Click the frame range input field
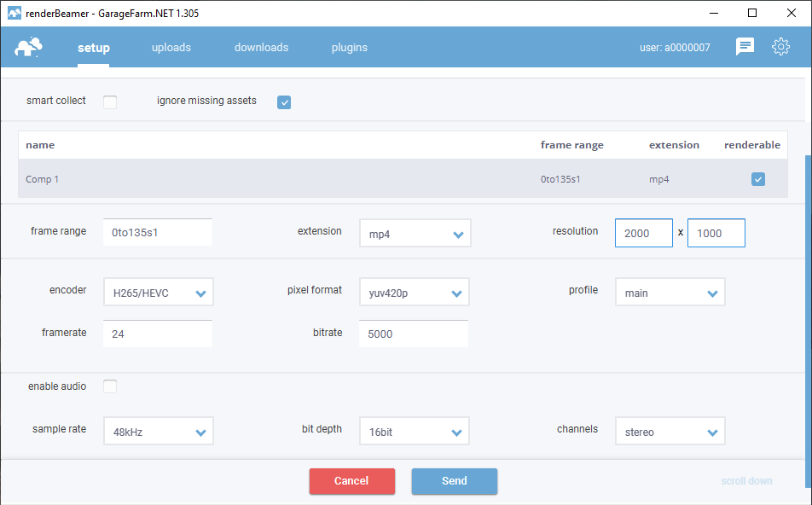 click(x=158, y=232)
